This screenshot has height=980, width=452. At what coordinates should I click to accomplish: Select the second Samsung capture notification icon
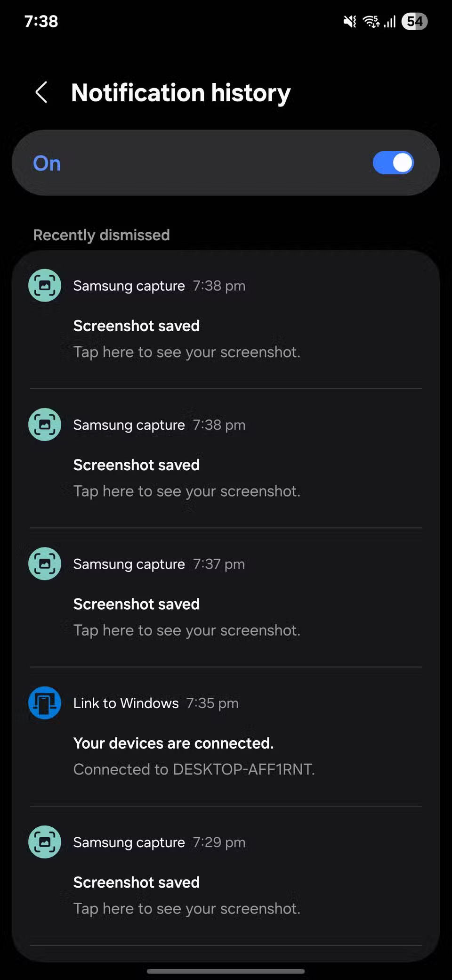point(44,424)
